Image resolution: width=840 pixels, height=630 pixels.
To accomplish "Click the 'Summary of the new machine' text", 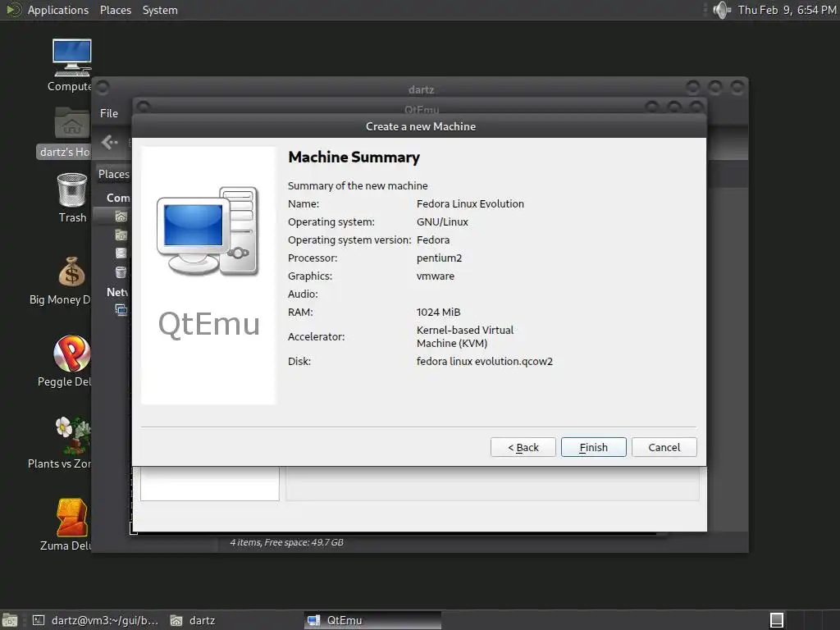I will click(358, 186).
